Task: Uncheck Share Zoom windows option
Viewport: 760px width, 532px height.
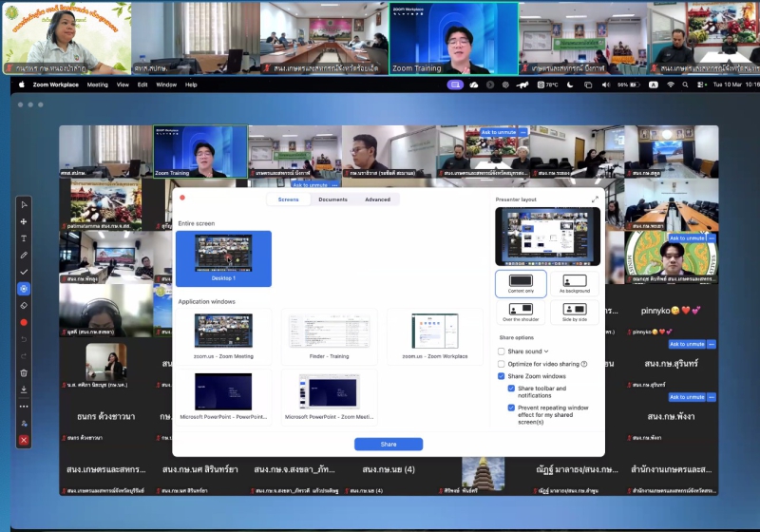Action: 502,376
